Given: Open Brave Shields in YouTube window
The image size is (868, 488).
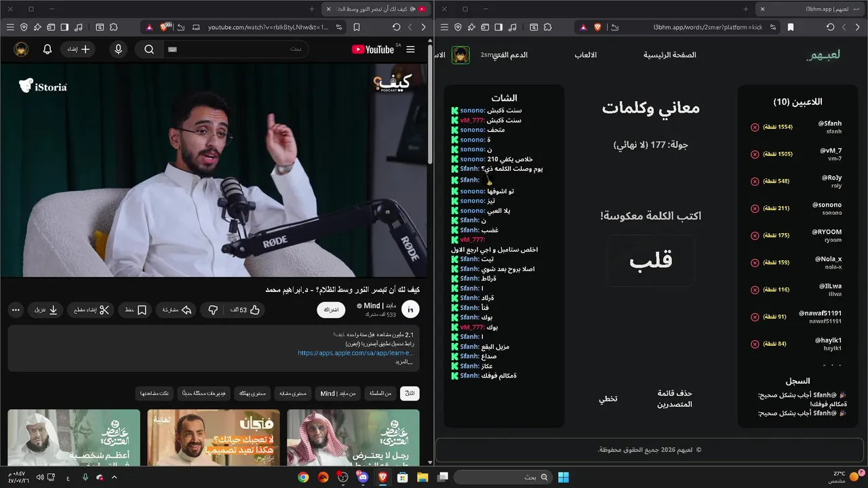Looking at the screenshot, I should (165, 27).
